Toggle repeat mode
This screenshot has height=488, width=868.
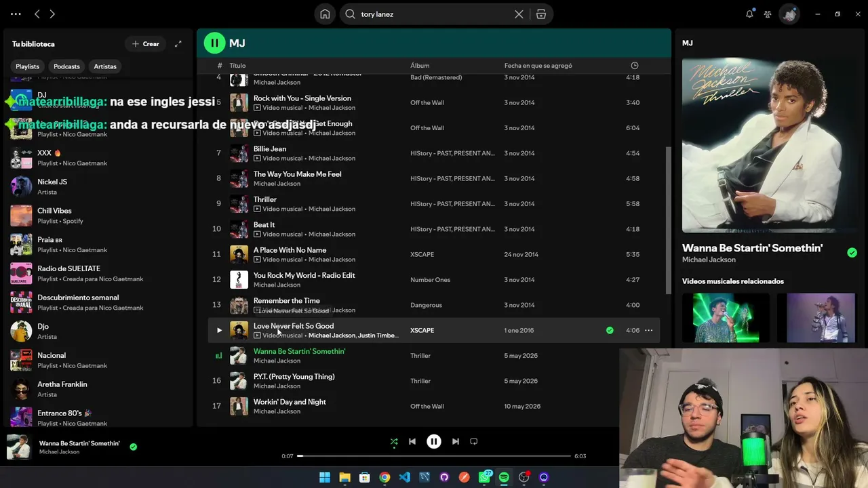click(x=474, y=441)
